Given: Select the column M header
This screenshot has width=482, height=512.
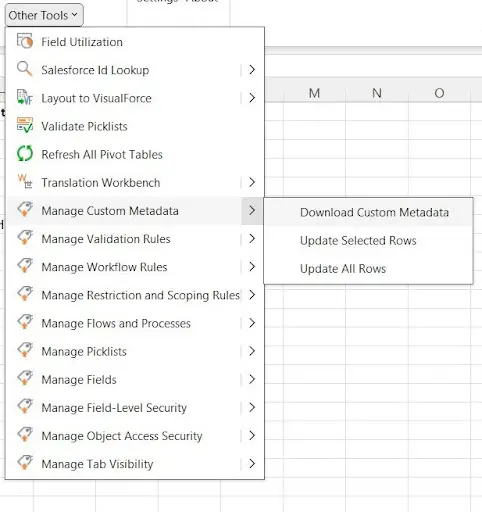Looking at the screenshot, I should (314, 93).
